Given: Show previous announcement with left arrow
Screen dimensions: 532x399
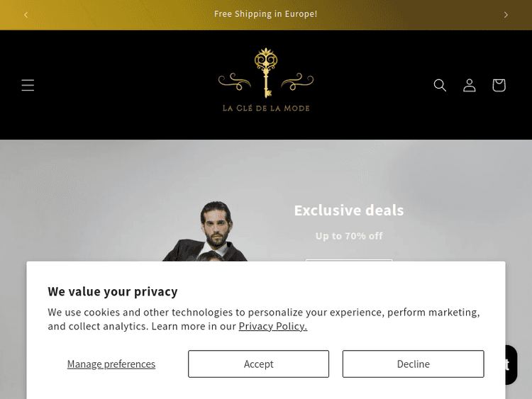Looking at the screenshot, I should [x=26, y=14].
